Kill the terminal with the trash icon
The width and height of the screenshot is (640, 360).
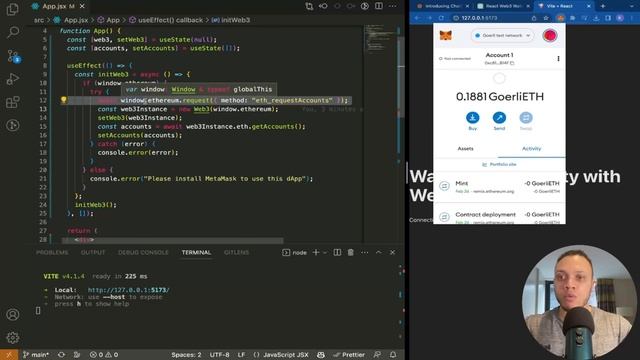(351, 253)
